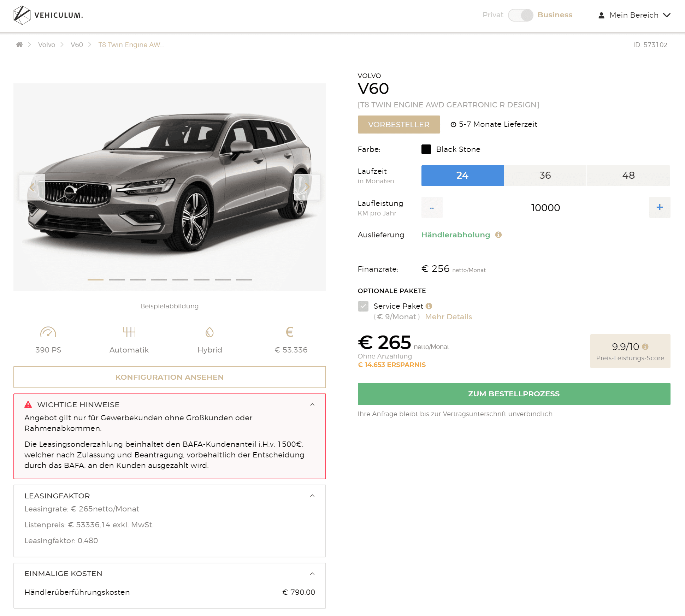
Task: Open Volvo breadcrumb link
Action: pos(47,45)
